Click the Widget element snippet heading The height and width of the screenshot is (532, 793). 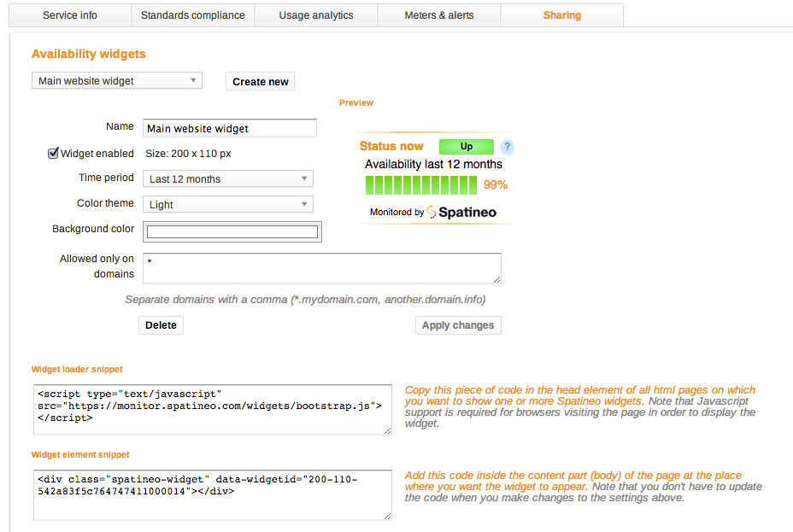(80, 454)
